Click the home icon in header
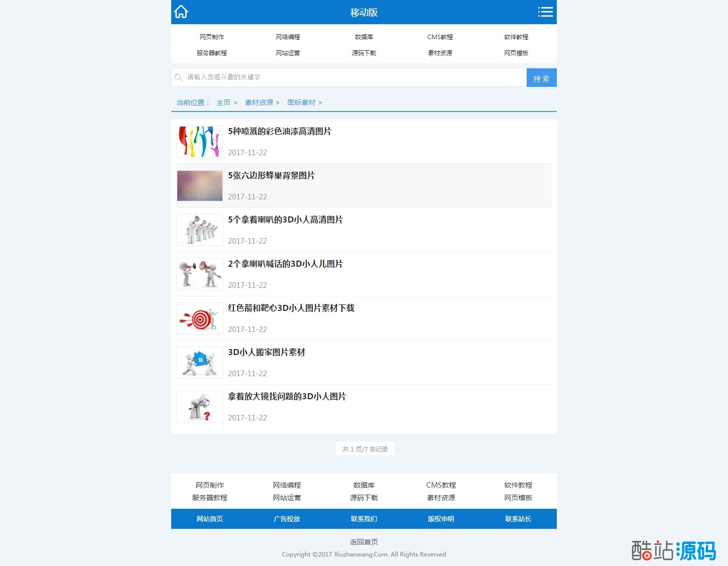The width and height of the screenshot is (728, 566). click(181, 12)
